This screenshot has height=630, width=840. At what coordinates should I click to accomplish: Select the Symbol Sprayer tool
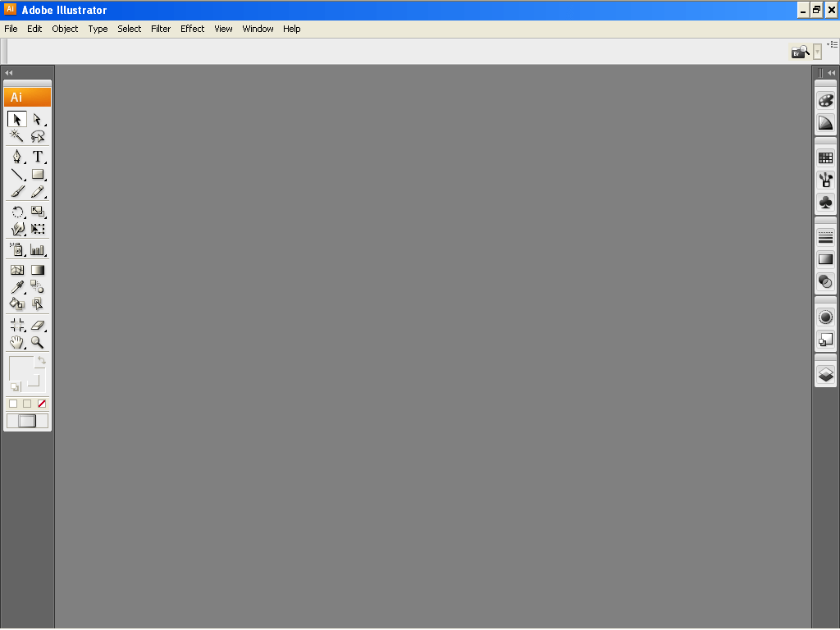click(x=16, y=249)
